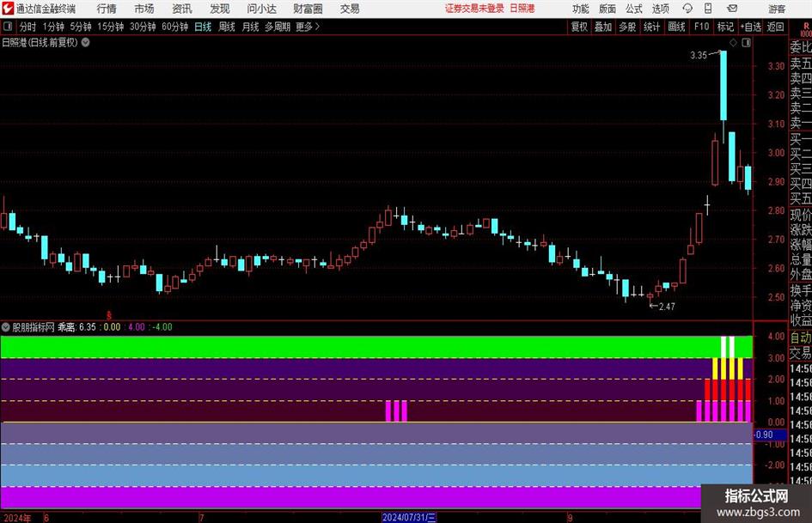Click the red R 1000 badge icon
This screenshot has width=812, height=523.
point(806,29)
